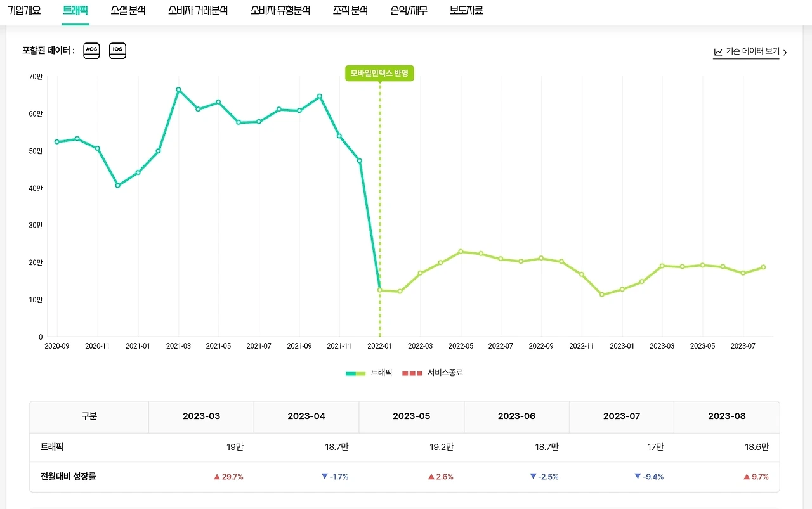Click the 2021-01 data point on chart
This screenshot has width=812, height=509.
coord(138,172)
